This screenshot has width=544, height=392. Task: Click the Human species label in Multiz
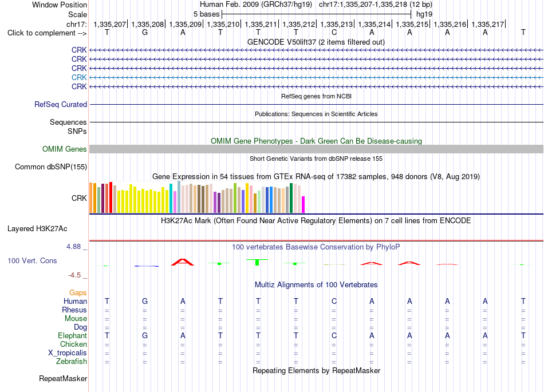(x=75, y=301)
